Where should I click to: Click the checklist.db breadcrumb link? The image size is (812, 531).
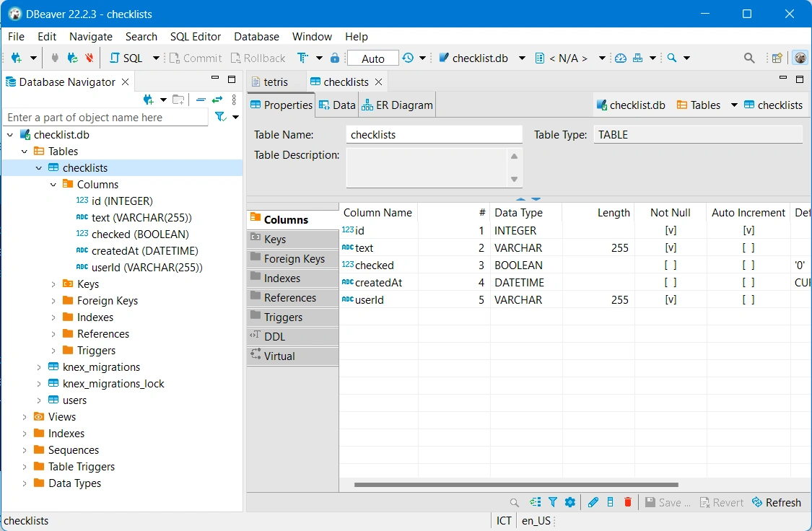pos(631,105)
